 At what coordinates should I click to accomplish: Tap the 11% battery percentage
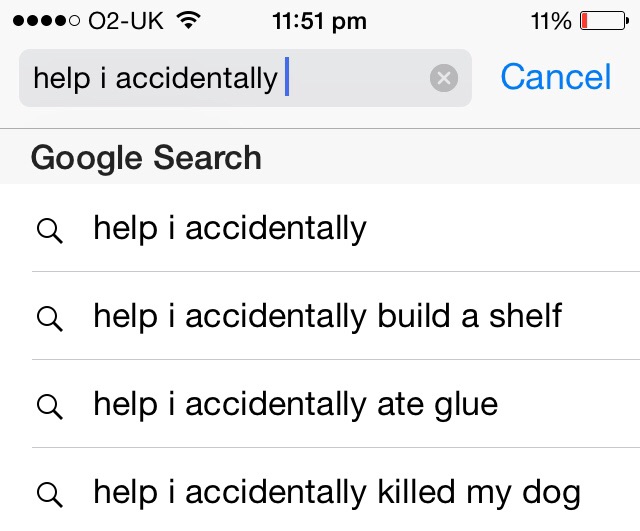tap(551, 21)
